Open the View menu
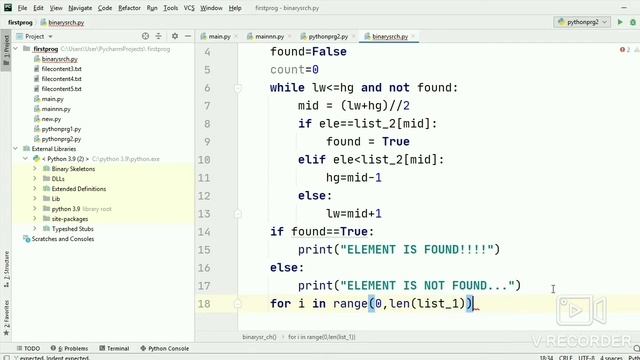 pos(56,8)
